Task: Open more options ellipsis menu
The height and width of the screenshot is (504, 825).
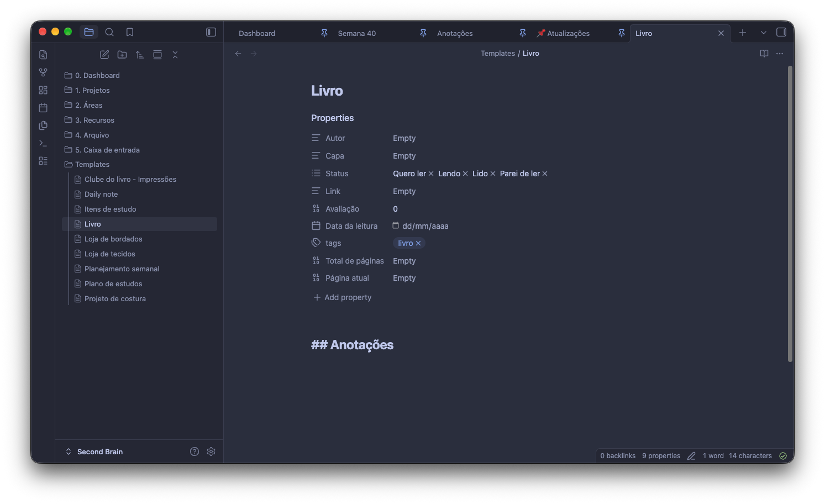Action: pos(780,54)
